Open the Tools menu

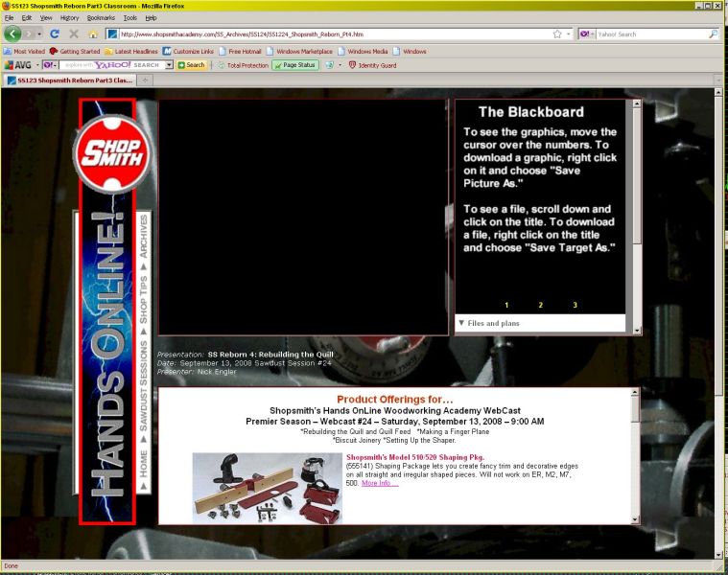(x=130, y=18)
